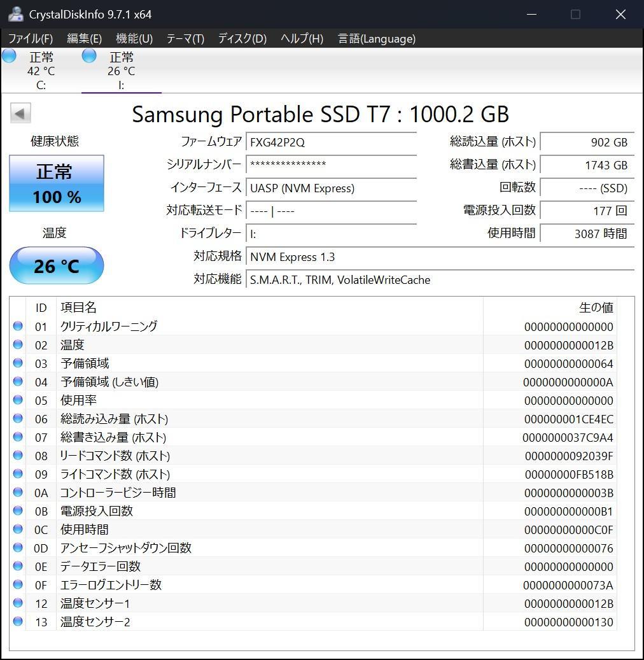The height and width of the screenshot is (660, 644).
Task: Click the blue dot beside 温度センサー2
Action: tap(18, 622)
